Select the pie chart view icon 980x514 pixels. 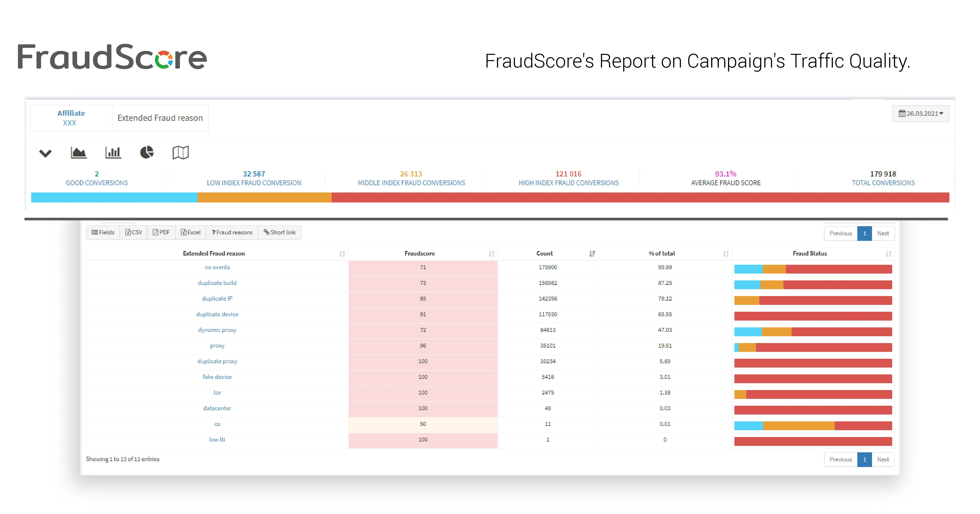(x=147, y=153)
